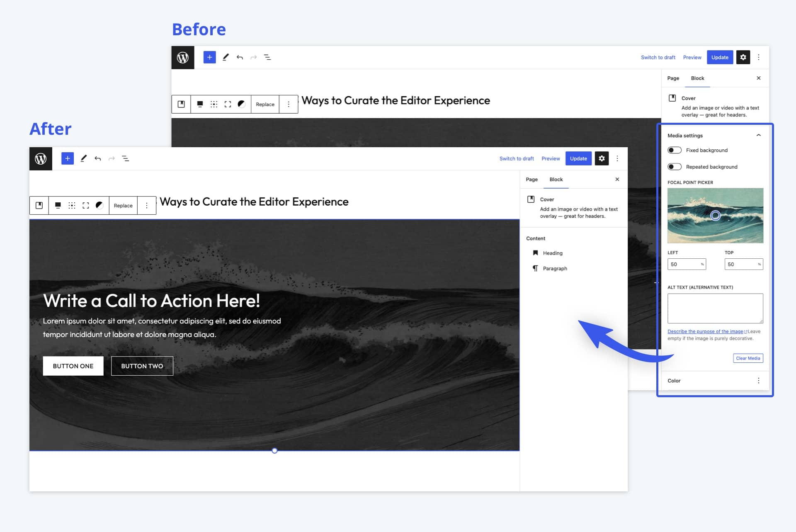Toggle the Repeated background switch
796x532 pixels.
pos(674,167)
